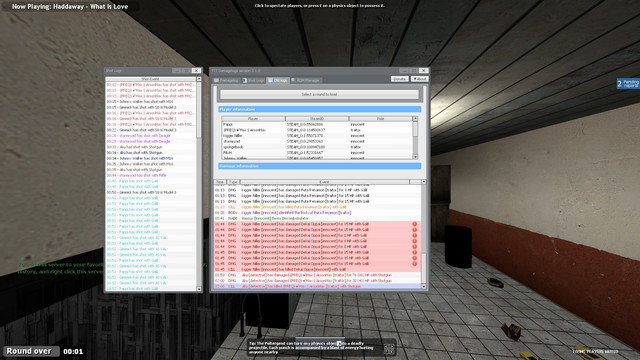Collapse the Player information section
Screen dimensions: 640x360
[x=320, y=109]
